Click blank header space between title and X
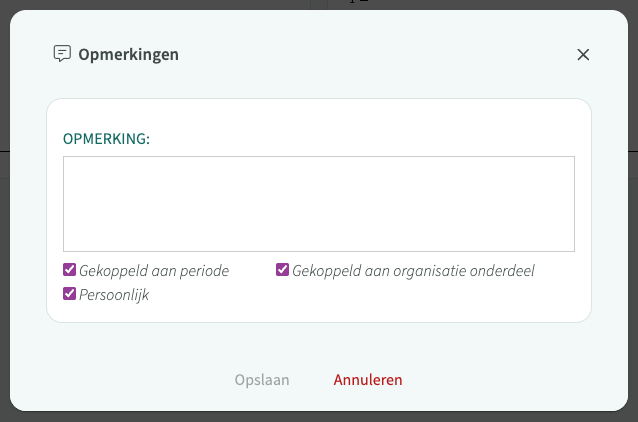Screen dimensions: 638x422 pyautogui.click(x=380, y=55)
